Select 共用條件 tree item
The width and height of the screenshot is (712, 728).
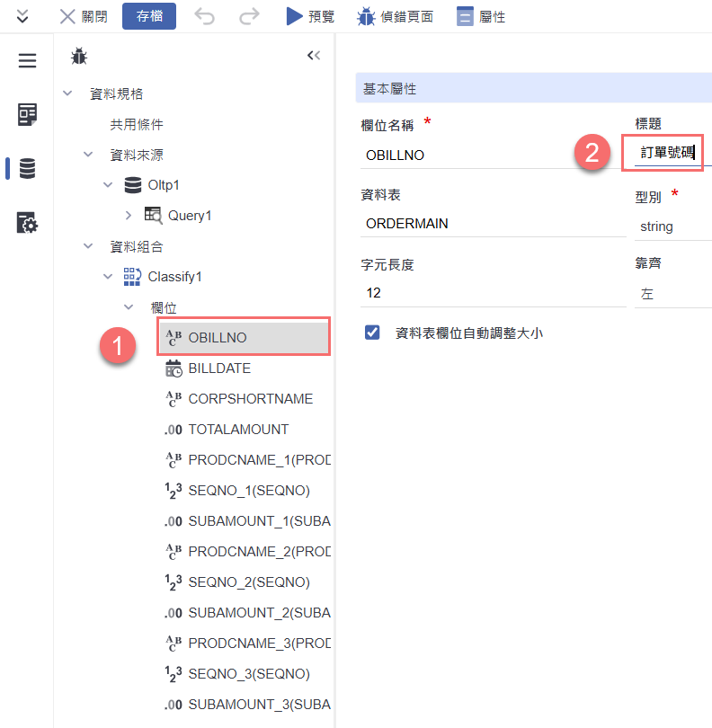137,124
